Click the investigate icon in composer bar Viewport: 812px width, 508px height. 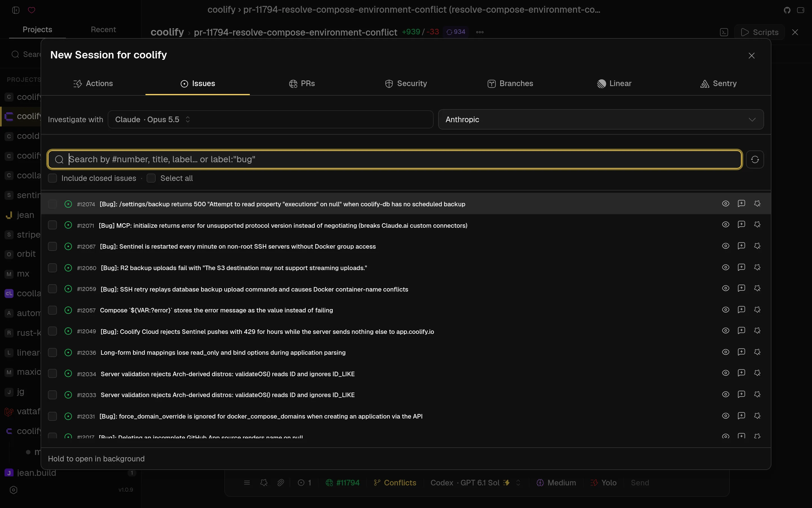pos(264,483)
